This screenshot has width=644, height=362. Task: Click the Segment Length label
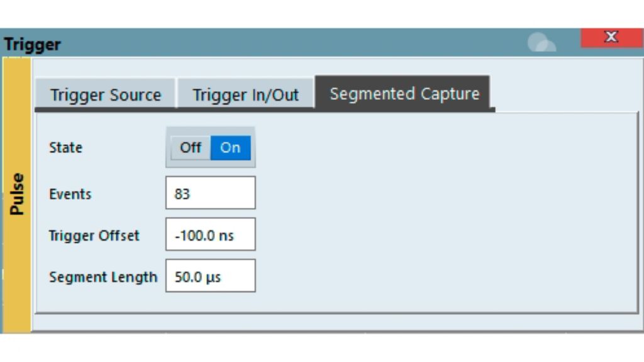103,277
